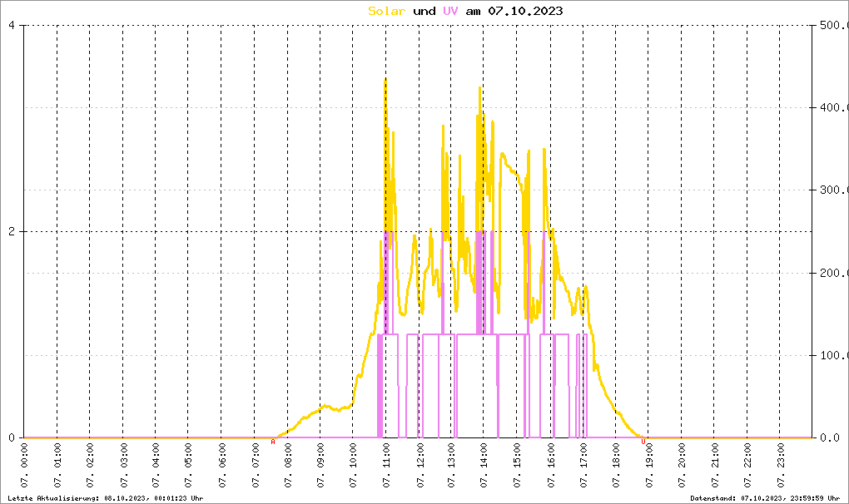849x504 pixels.
Task: Click the right axis value "300.0"
Action: click(x=832, y=190)
